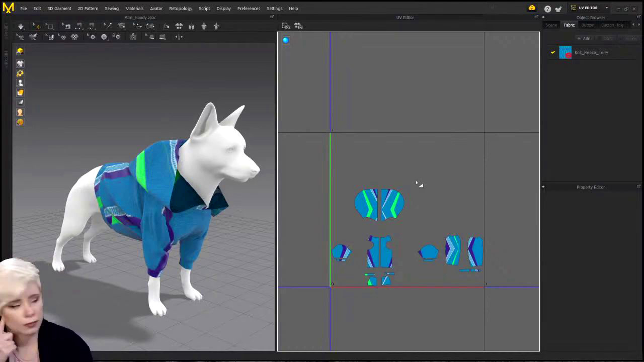Select the Simulate arrow tool

(21, 26)
